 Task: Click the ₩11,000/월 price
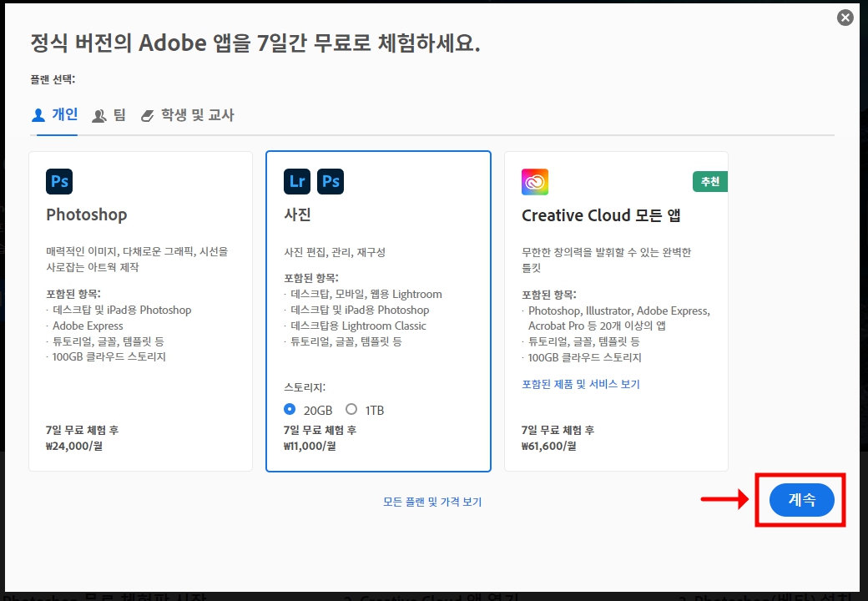click(310, 446)
